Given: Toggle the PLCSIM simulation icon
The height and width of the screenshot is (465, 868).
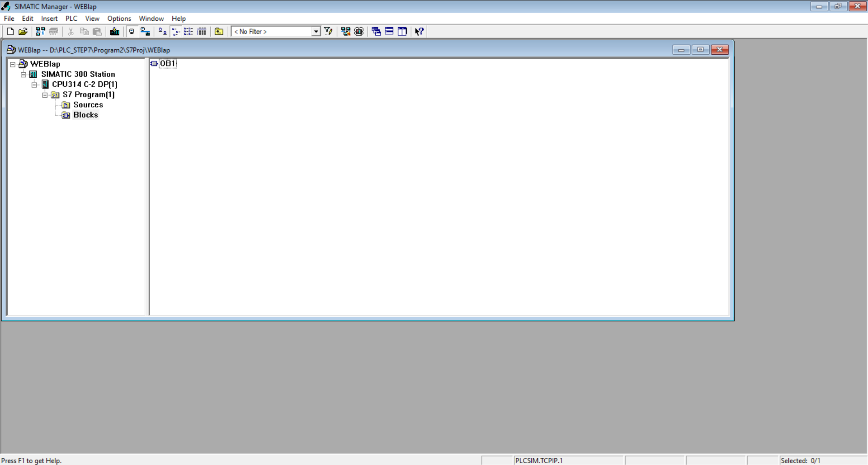Looking at the screenshot, I should (359, 31).
